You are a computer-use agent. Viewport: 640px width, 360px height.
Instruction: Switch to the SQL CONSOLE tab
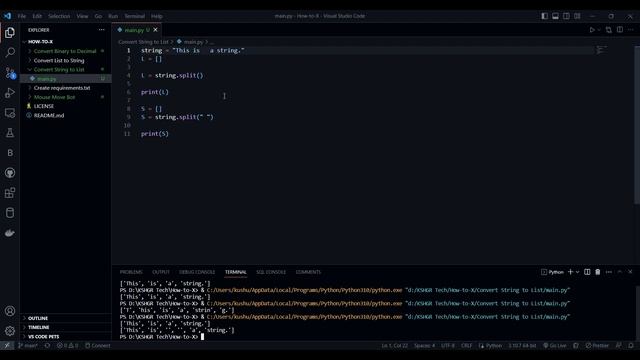click(271, 272)
